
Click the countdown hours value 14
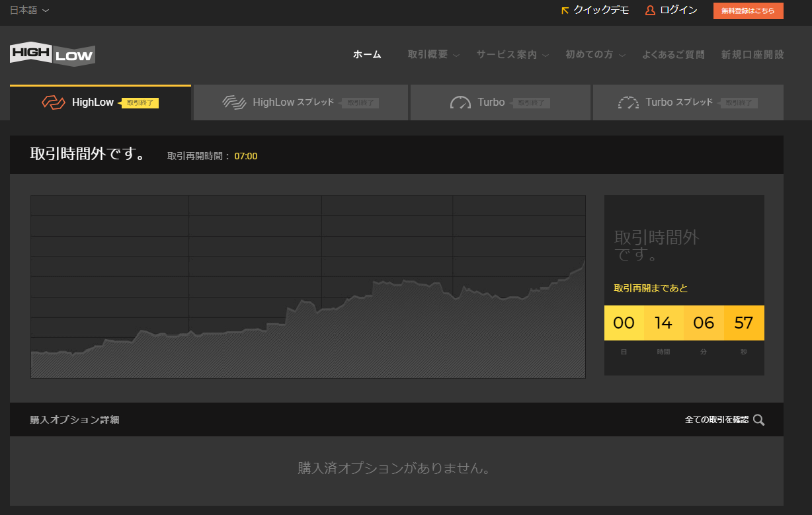point(663,323)
